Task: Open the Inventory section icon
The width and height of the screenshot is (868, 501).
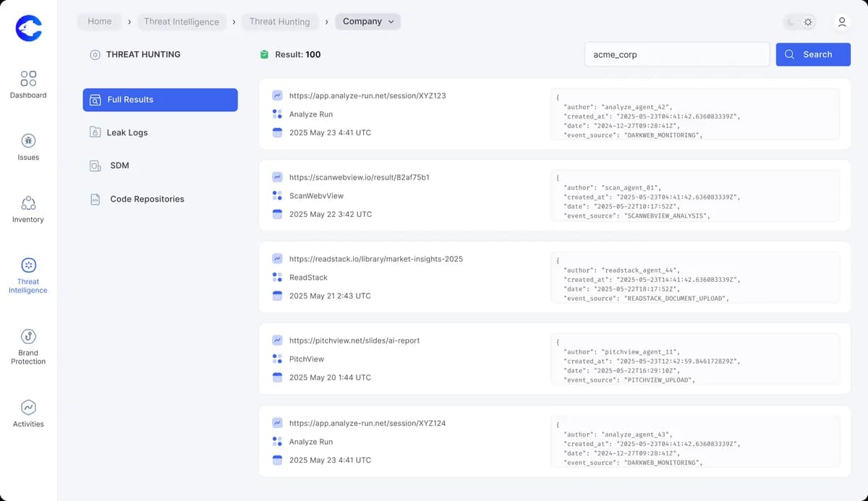Action: (28, 202)
